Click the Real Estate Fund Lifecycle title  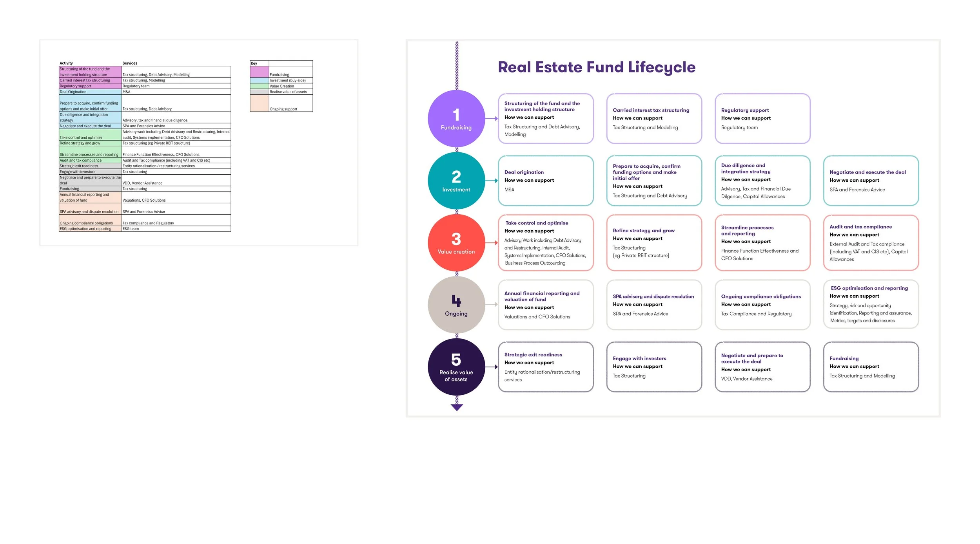tap(596, 67)
